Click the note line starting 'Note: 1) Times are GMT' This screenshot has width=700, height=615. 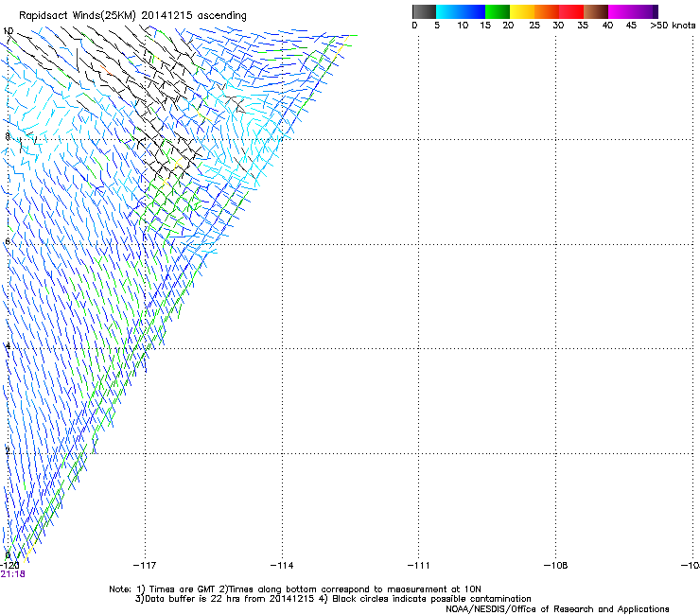[295, 589]
